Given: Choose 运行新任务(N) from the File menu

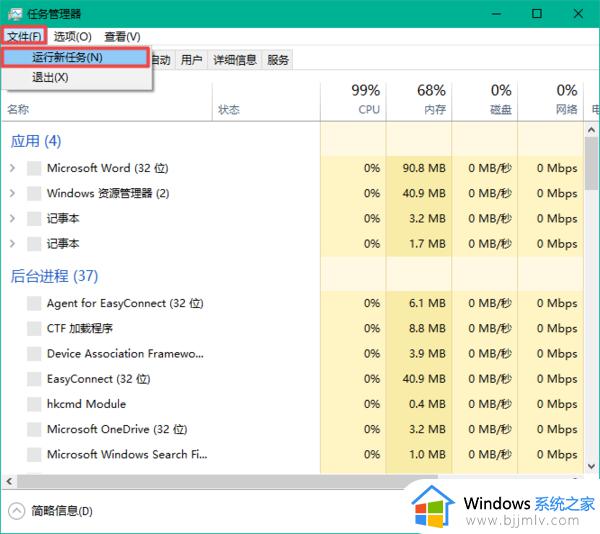Looking at the screenshot, I should click(x=75, y=57).
